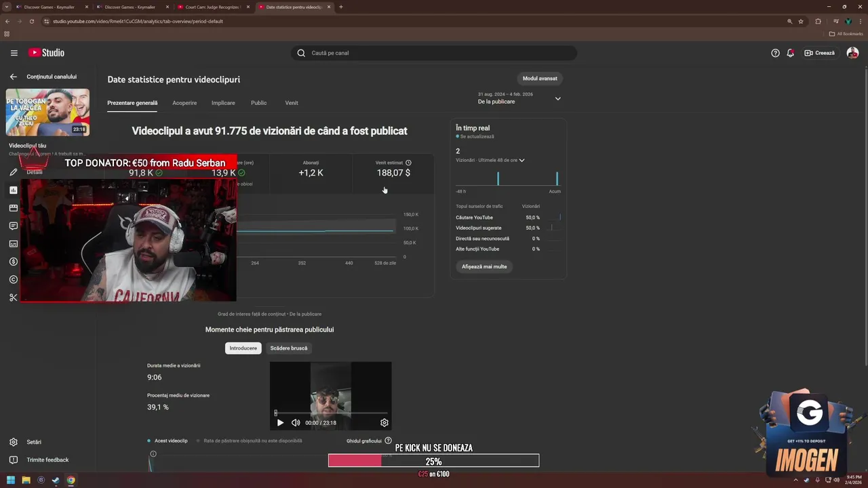Click Videoclipuri sugerate traffic source row
Image resolution: width=868 pixels, height=488 pixels.
coord(509,228)
